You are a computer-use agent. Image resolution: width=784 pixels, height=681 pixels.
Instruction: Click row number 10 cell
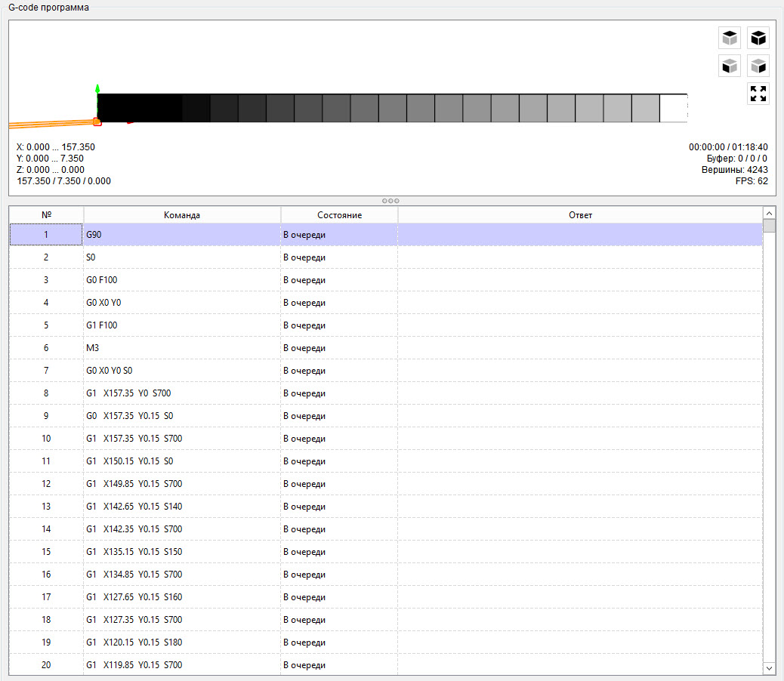tap(46, 438)
